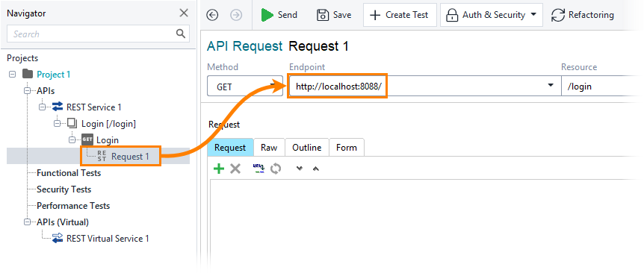This screenshot has width=644, height=273.
Task: Select Request 1 in the tree
Action: pyautogui.click(x=130, y=156)
